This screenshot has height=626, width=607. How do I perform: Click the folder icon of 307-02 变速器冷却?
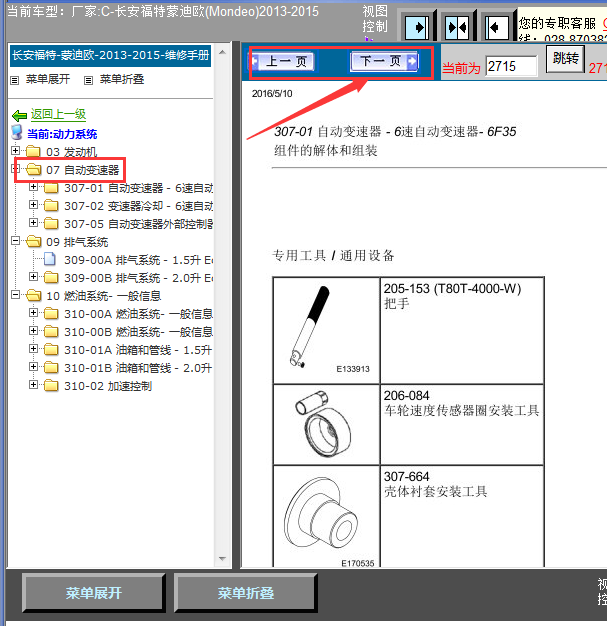[x=51, y=205]
